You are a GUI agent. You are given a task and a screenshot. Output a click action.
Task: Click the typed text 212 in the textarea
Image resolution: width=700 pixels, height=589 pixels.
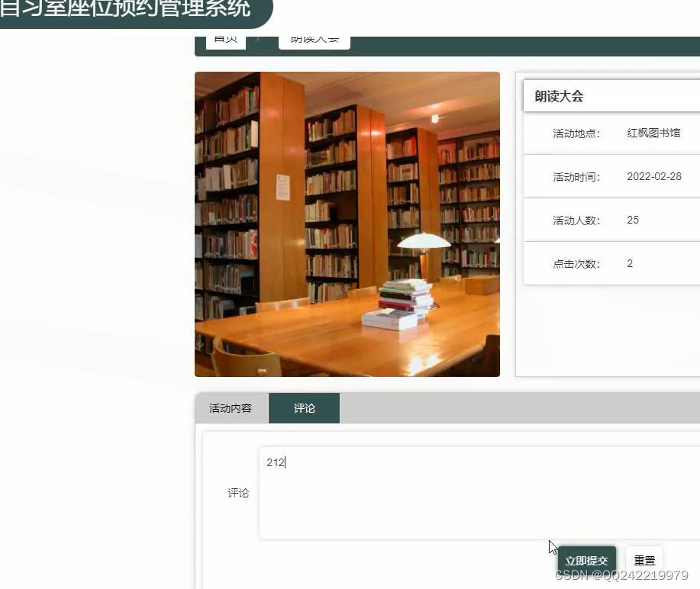275,462
